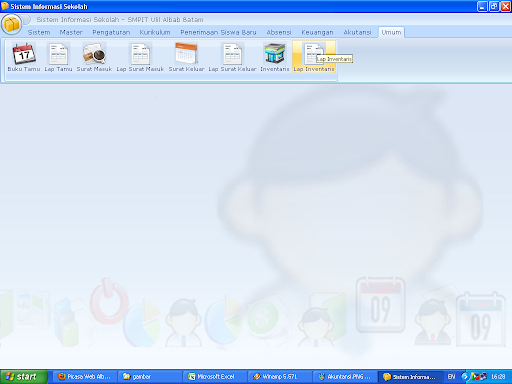This screenshot has width=512, height=384.
Task: Click the yellow box application menu button
Action: point(11,24)
